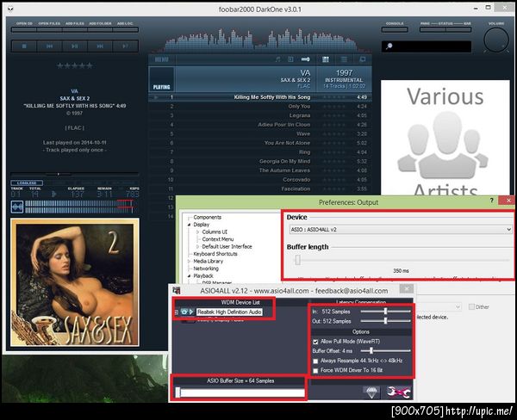Click play arrow icon beside Realtek device
This screenshot has width=517, height=420.
pos(191,312)
